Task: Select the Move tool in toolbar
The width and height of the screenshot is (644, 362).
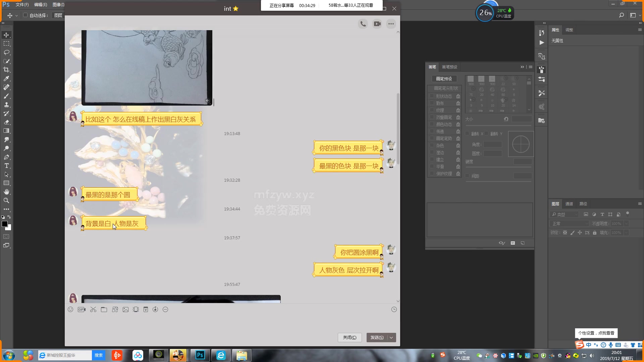Action: tap(6, 35)
